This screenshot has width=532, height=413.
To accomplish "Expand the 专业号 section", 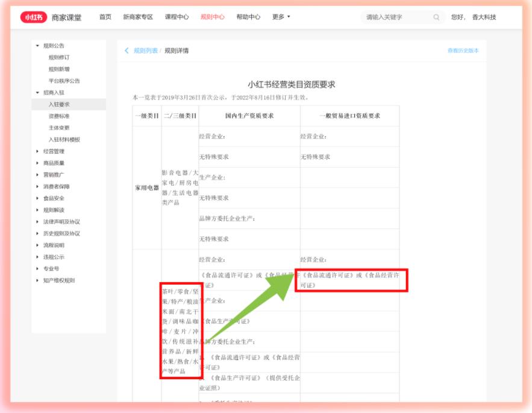I will click(37, 269).
